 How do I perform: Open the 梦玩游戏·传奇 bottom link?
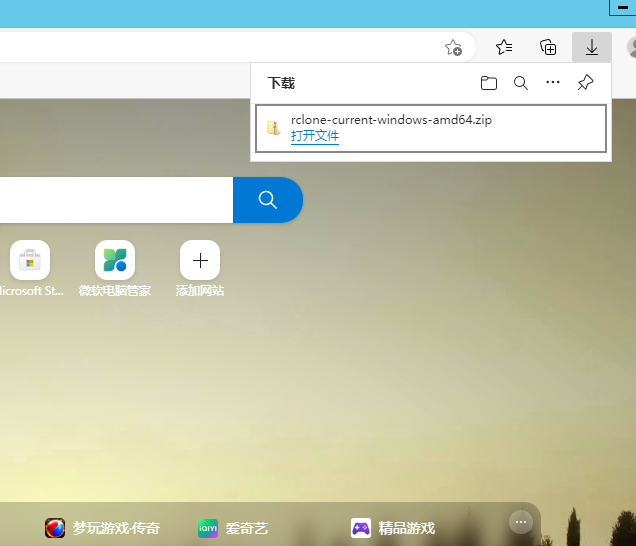tap(103, 528)
